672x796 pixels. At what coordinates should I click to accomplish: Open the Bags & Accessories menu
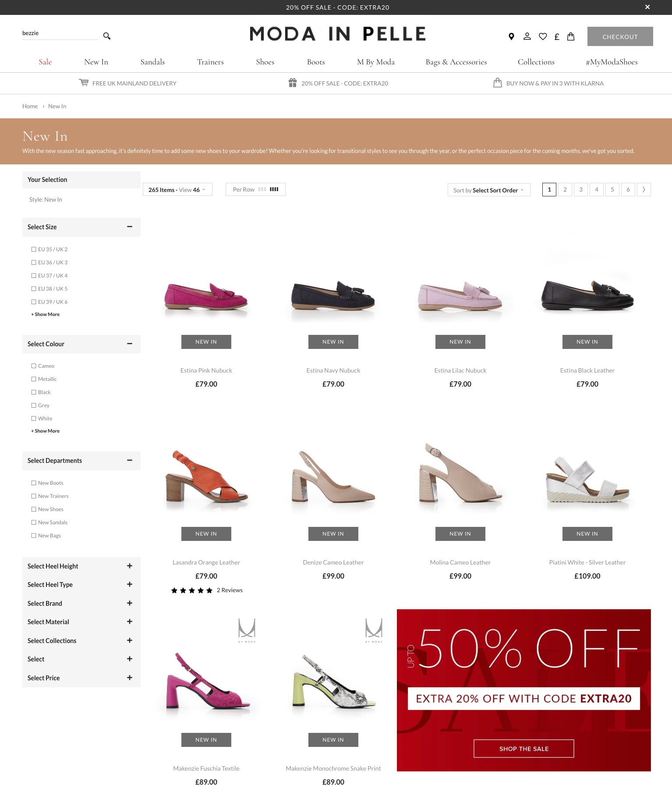pyautogui.click(x=456, y=62)
